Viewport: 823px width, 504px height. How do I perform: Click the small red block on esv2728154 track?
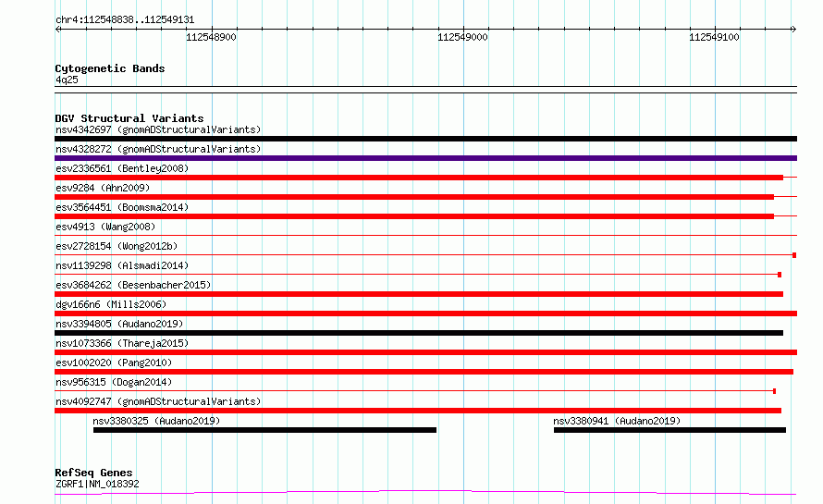794,255
